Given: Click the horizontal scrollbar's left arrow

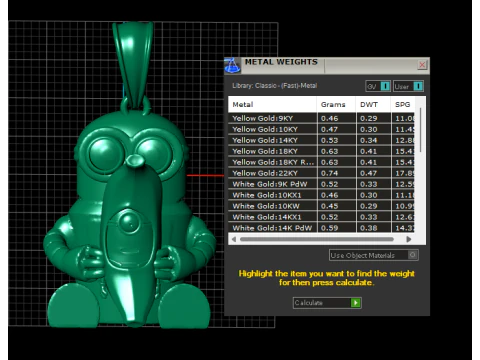Looking at the screenshot, I should [x=234, y=239].
